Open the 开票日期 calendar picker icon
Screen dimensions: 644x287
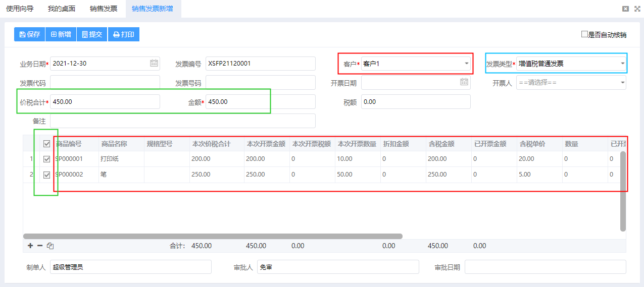tap(464, 82)
